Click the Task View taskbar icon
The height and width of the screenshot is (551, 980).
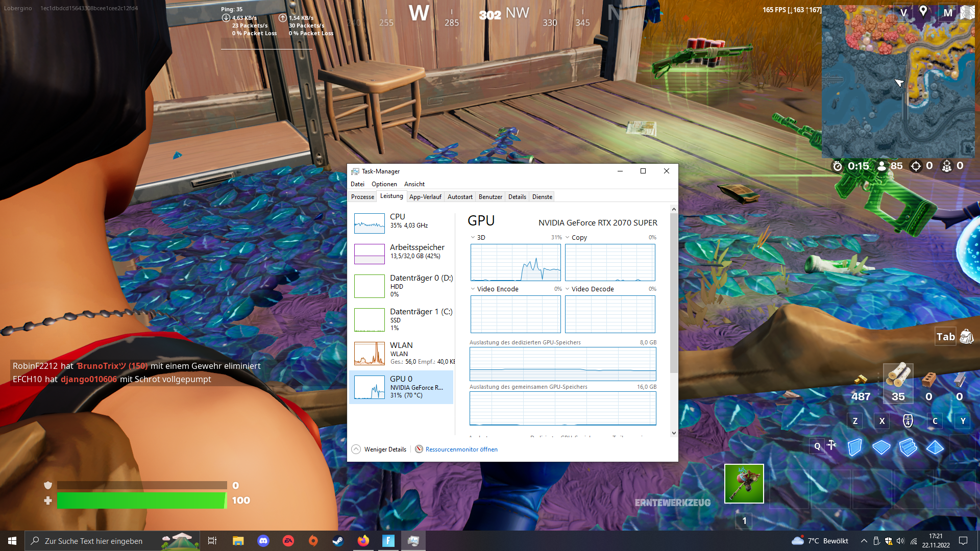[212, 541]
